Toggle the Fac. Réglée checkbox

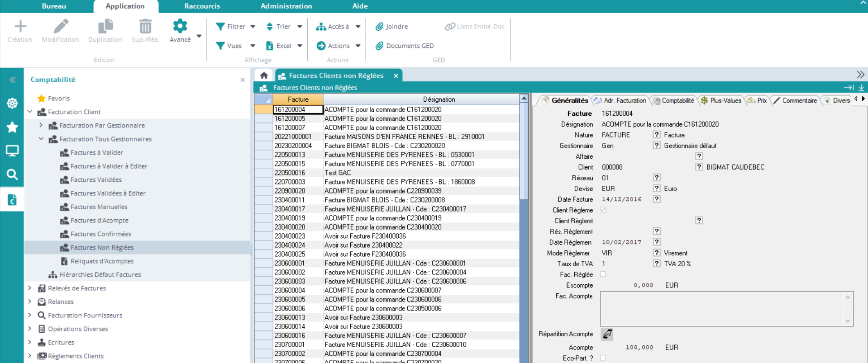coord(603,274)
